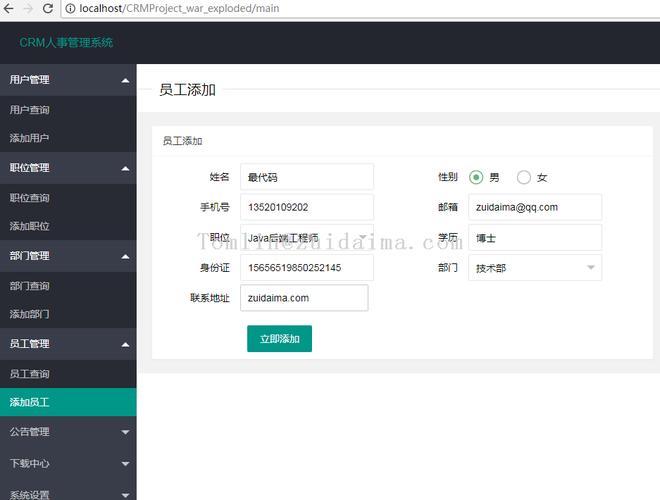Viewport: 660px width, 500px height.
Task: Submit form with 立即添加 button
Action: pyautogui.click(x=279, y=339)
